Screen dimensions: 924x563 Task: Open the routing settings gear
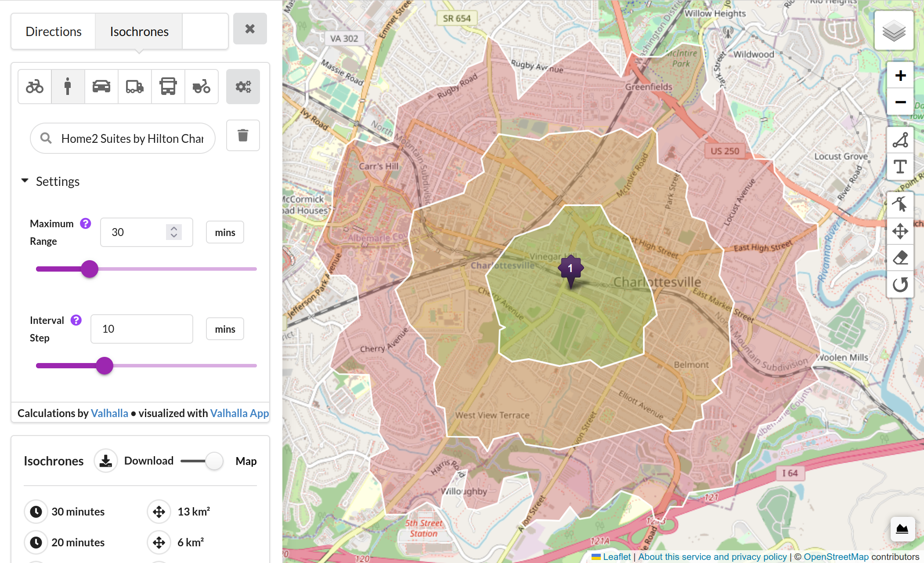pyautogui.click(x=243, y=87)
